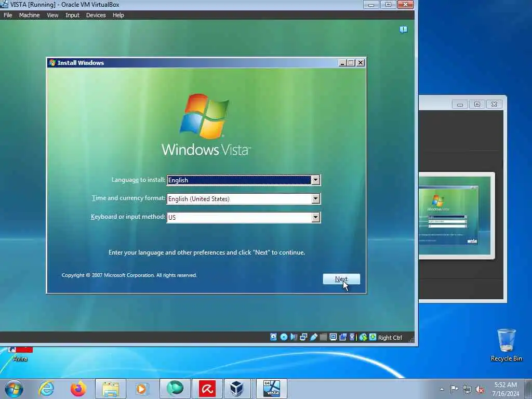Screen dimensions: 532x399
Task: Open the Input menu
Action: (72, 15)
